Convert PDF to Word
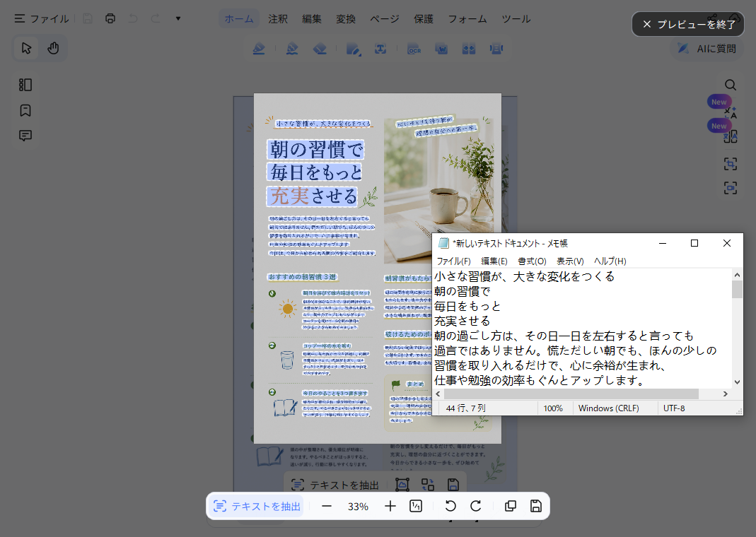The width and height of the screenshot is (756, 537). (x=441, y=49)
